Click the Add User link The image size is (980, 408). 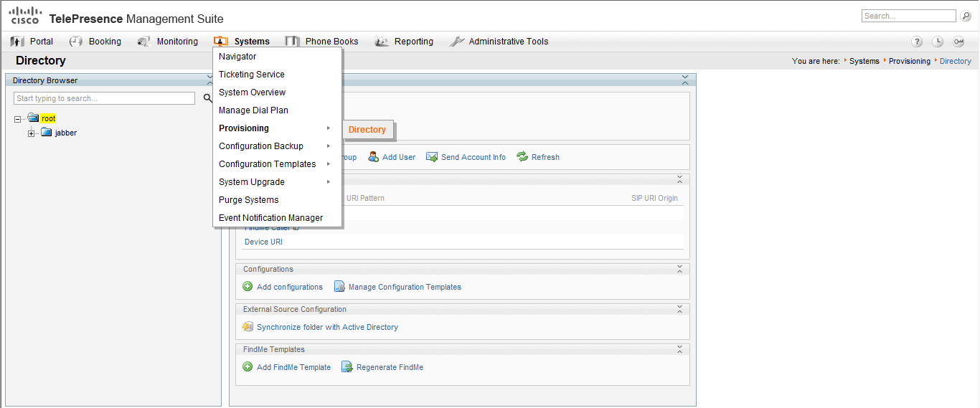[399, 157]
